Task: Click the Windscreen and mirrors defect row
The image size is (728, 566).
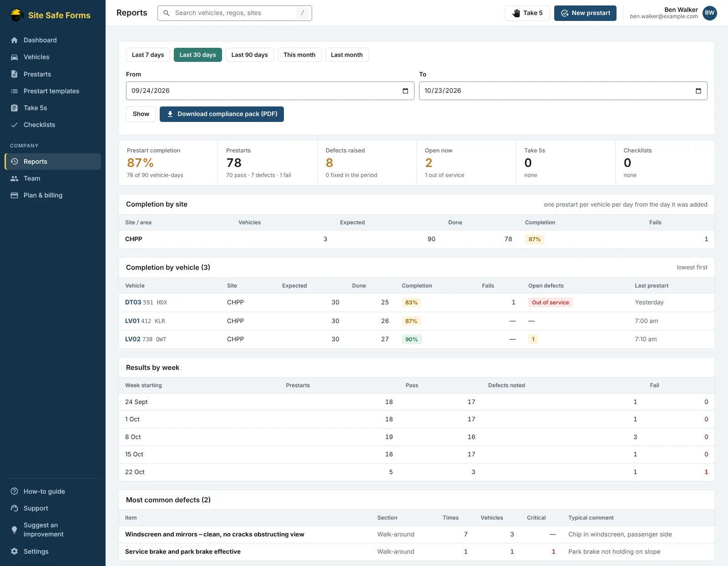Action: coord(417,535)
